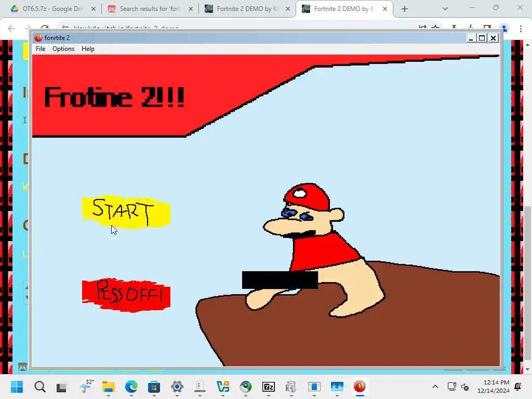This screenshot has height=399, width=532.
Task: Open the Chrome three-dot menu
Action: [521, 29]
